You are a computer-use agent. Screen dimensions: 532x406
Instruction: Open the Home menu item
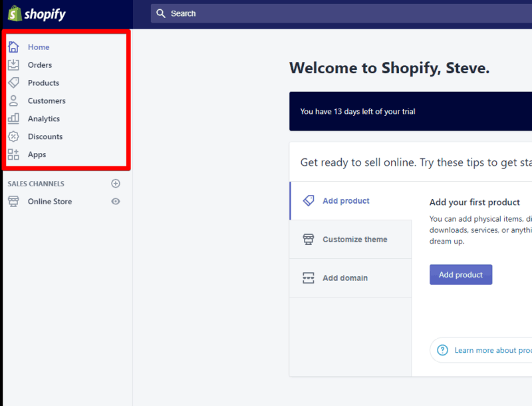(x=39, y=47)
